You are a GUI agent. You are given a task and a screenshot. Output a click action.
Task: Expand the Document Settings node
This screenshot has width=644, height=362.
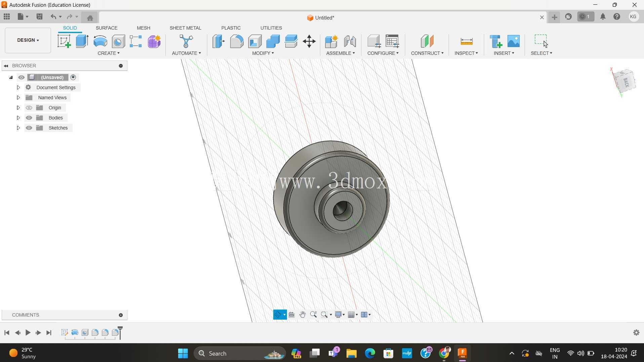click(18, 87)
